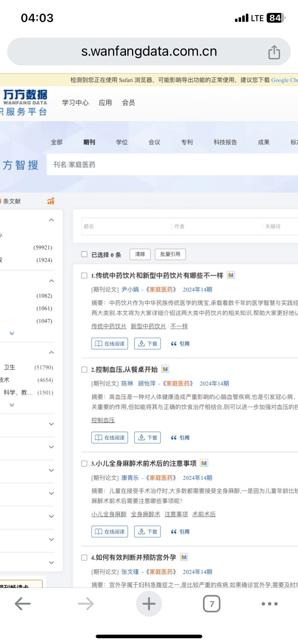This screenshot has height=644, width=298.
Task: Click 在线阅读 for article 1
Action: tap(110, 344)
